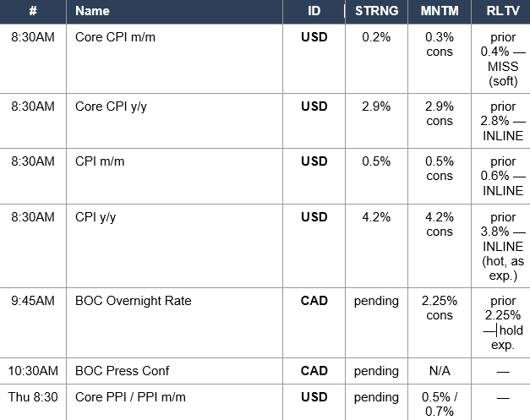The width and height of the screenshot is (530, 420).
Task: Select the 2.25% cons MNTM cell
Action: tap(440, 323)
